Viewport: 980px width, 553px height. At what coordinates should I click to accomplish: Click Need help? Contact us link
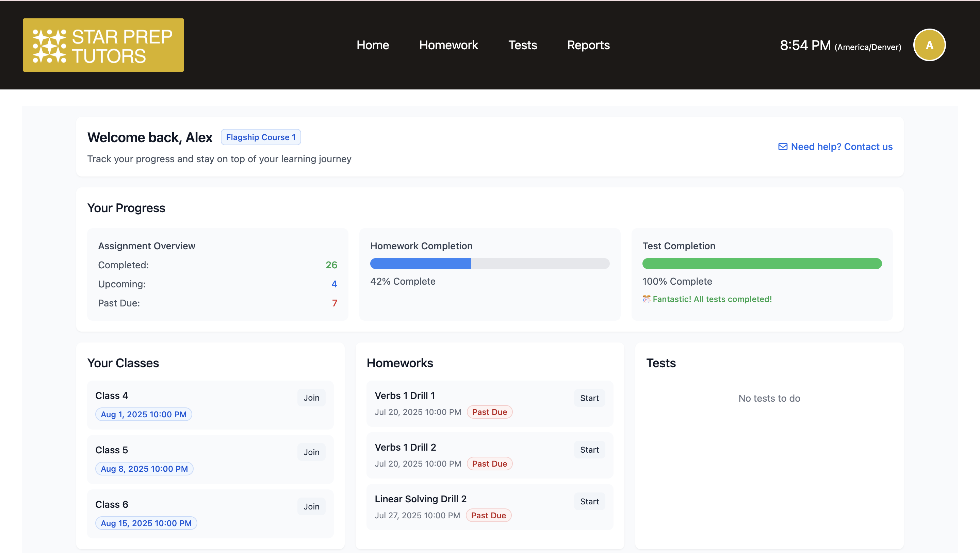coord(841,147)
